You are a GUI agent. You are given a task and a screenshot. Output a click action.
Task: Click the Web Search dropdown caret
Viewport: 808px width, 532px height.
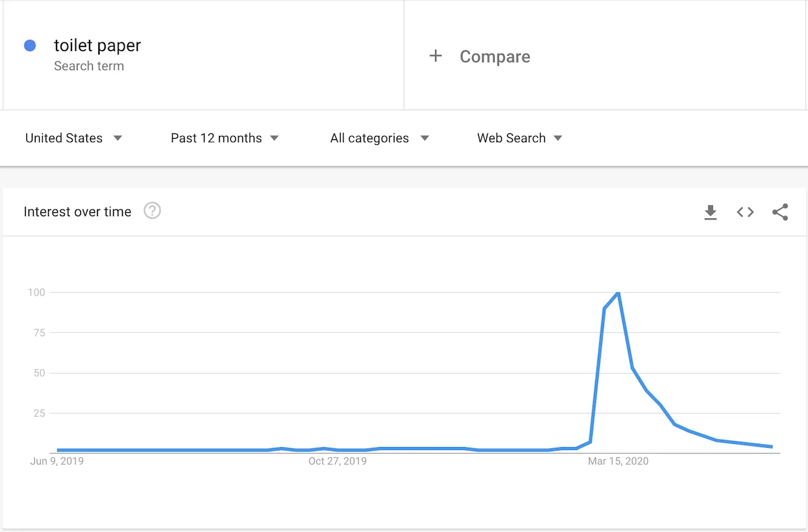pos(558,138)
